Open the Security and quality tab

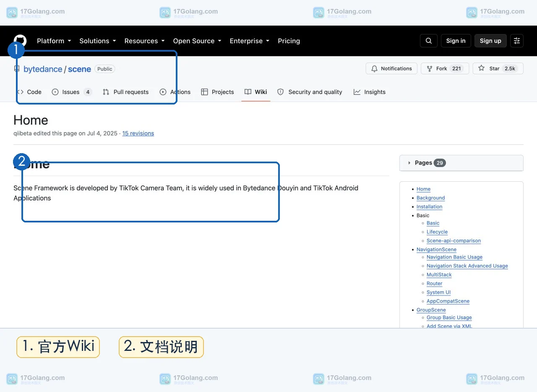click(310, 92)
